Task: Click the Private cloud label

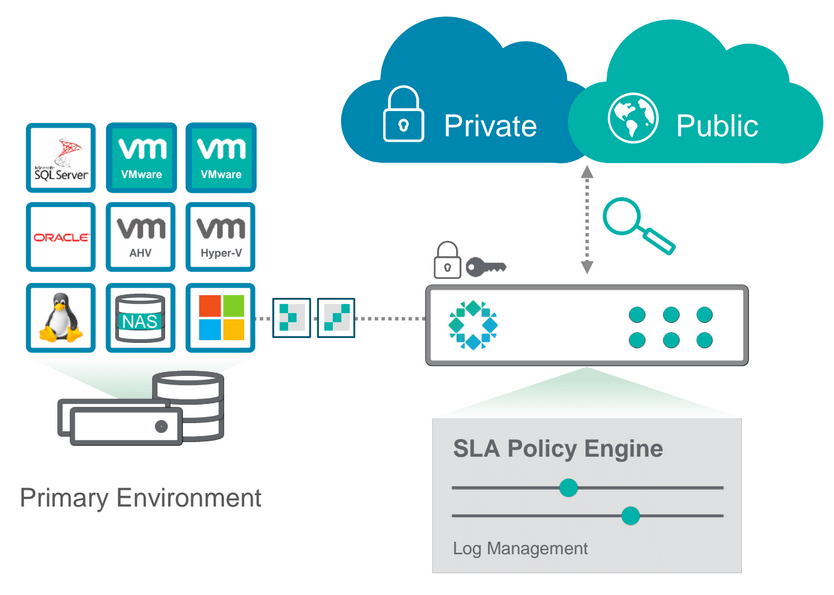Action: 490,126
